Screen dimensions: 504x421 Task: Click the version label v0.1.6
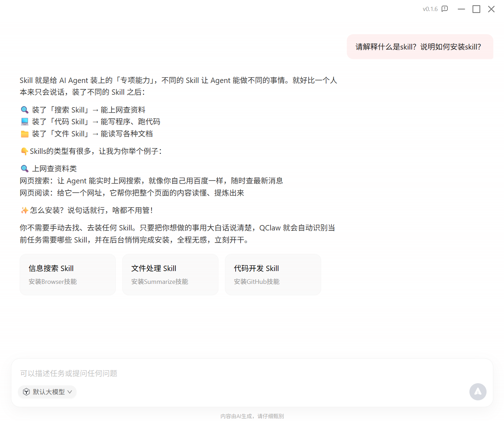coord(430,9)
